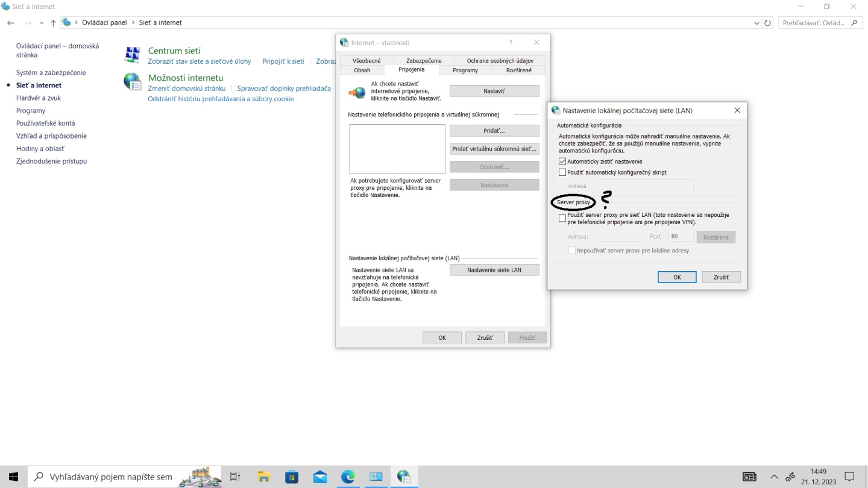Screen dimensions: 868x488
Task: Click the Centrum sietí heading link
Action: click(174, 51)
